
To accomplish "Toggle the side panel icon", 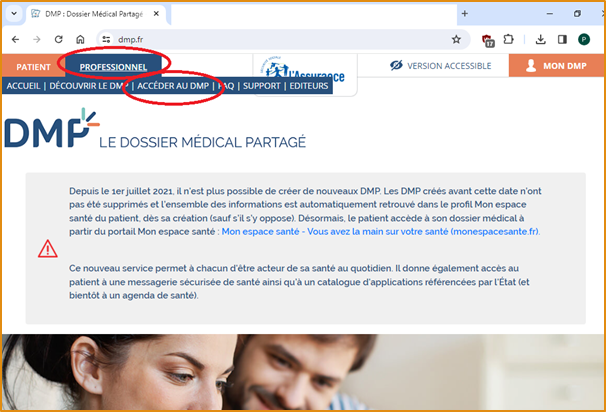I will pyautogui.click(x=562, y=39).
